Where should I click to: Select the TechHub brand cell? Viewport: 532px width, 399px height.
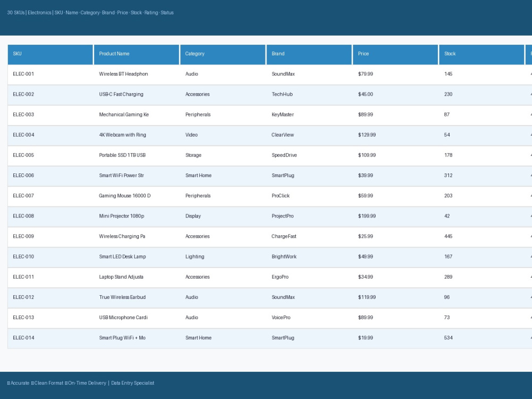[309, 95]
